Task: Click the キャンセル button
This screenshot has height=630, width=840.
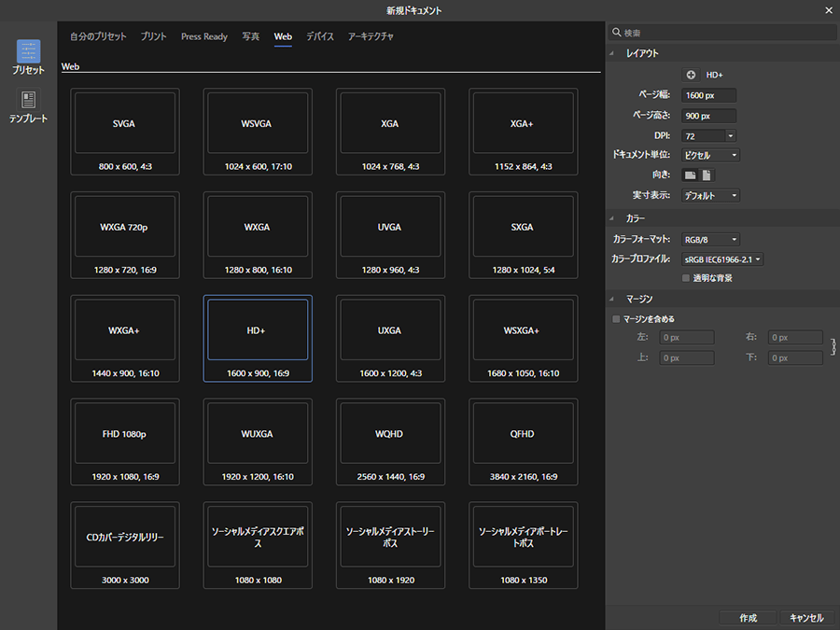Action: 806,618
